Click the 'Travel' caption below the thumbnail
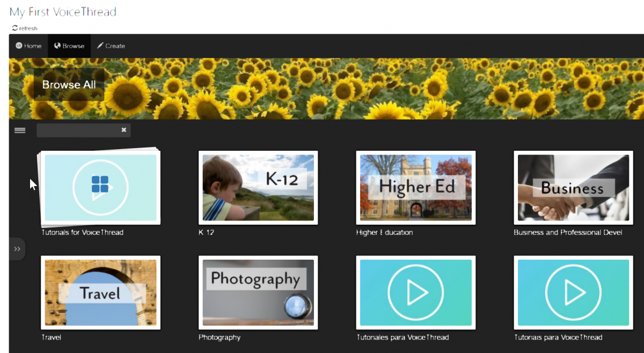Screen dimensions: 644x353 [52, 337]
